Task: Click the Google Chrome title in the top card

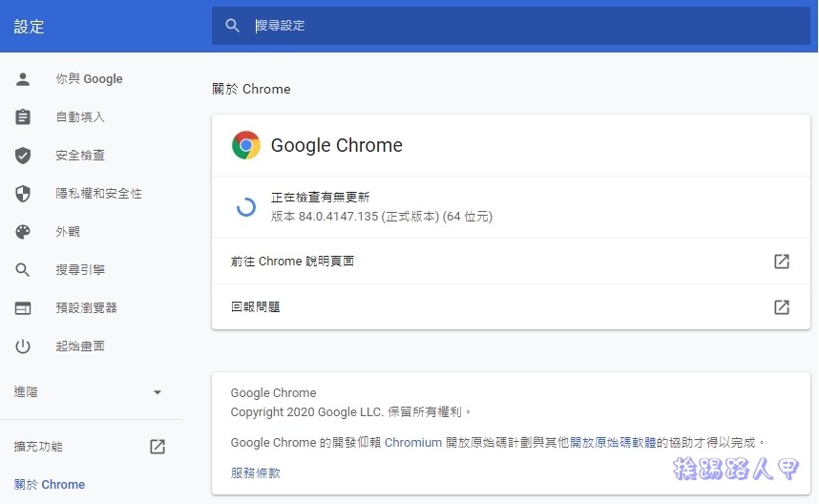Action: (337, 145)
